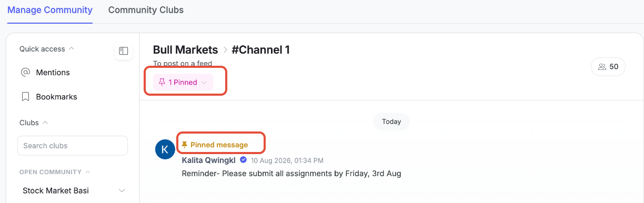
Task: Open the K user avatar
Action: 165,149
